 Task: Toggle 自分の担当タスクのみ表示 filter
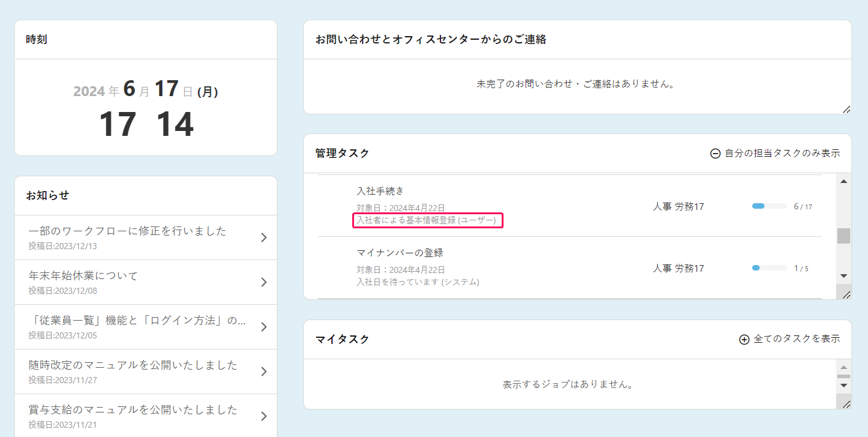[x=775, y=154]
